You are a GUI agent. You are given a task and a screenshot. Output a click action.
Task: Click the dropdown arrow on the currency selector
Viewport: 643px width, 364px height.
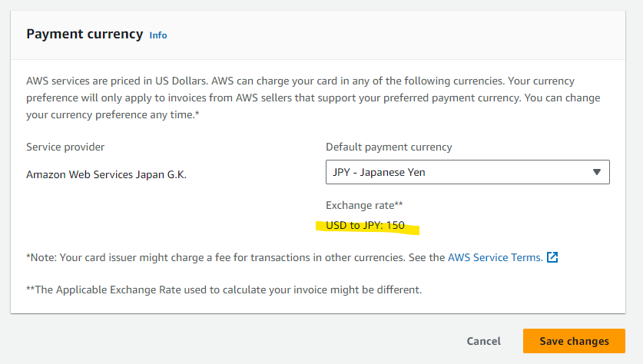pos(596,172)
